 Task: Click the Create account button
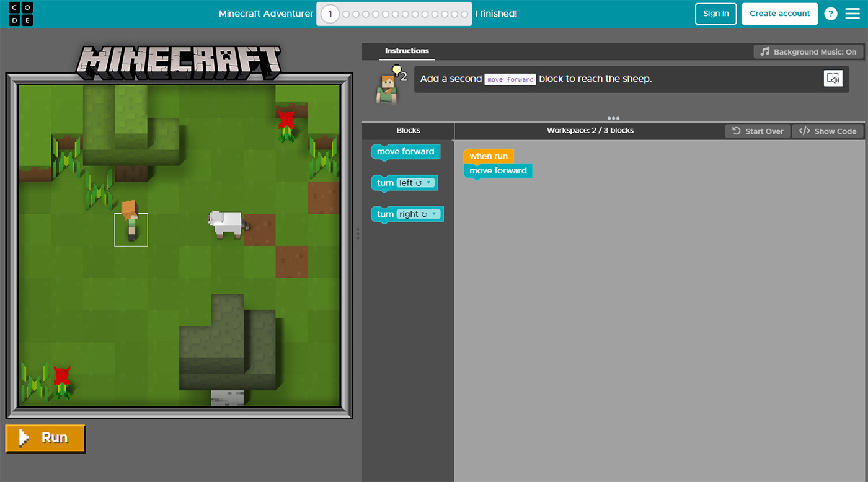click(779, 13)
